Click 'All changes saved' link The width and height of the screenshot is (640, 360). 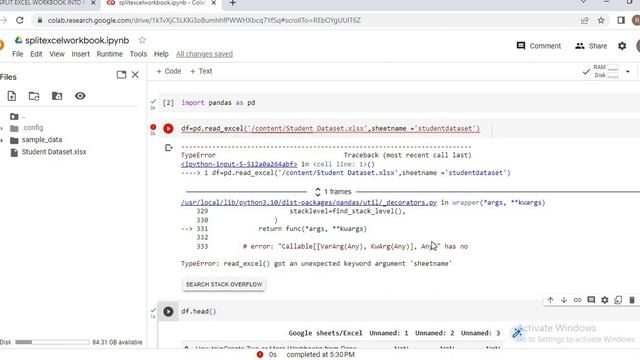tap(204, 54)
